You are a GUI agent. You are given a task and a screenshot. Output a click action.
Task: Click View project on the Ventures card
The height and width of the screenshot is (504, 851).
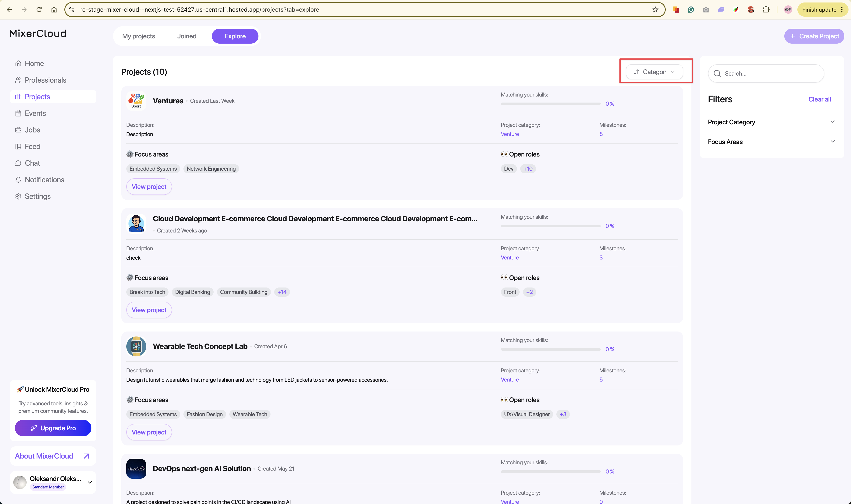[149, 187]
